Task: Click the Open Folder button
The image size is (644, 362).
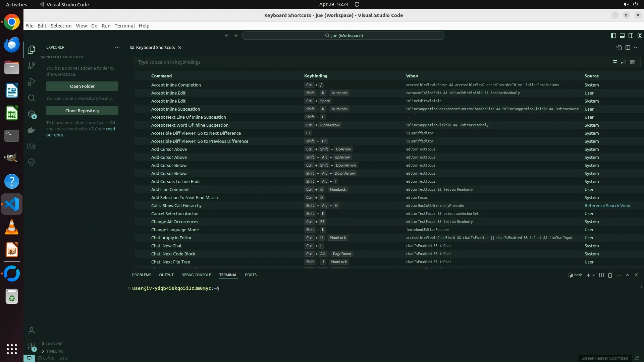Action: (82, 86)
